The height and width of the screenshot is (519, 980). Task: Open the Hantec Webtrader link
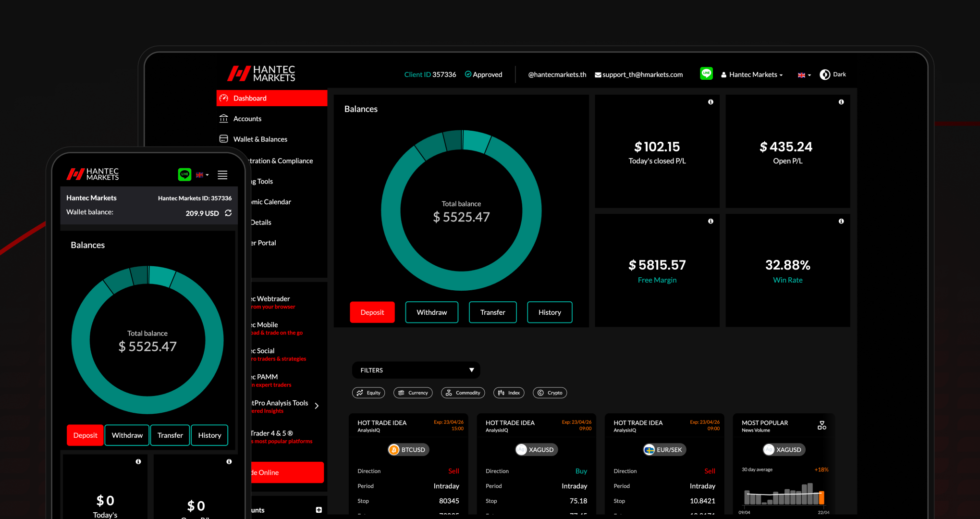point(273,302)
